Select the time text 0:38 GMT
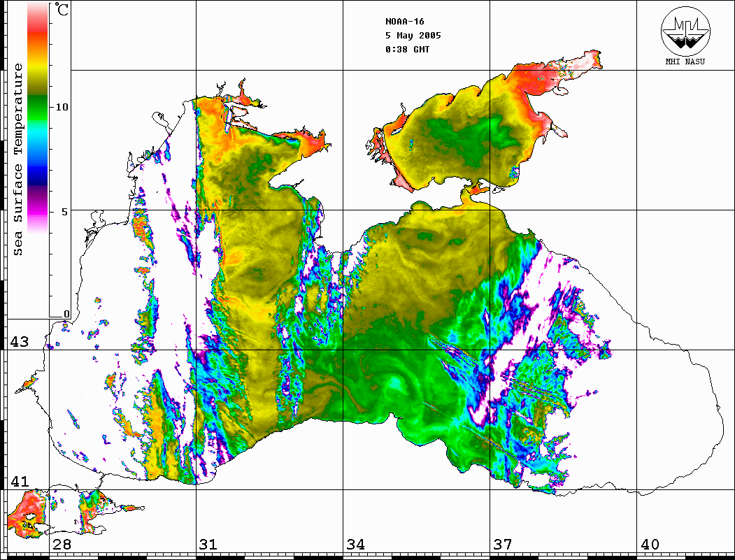 pyautogui.click(x=407, y=49)
